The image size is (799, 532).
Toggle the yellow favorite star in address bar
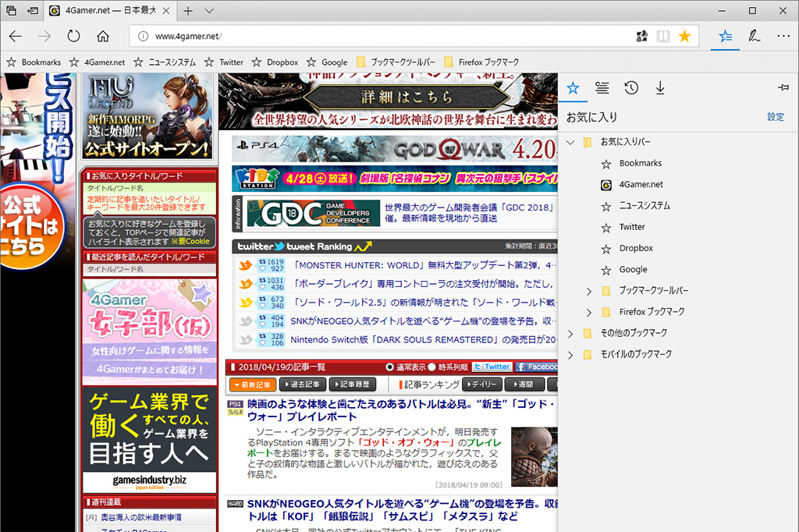685,36
